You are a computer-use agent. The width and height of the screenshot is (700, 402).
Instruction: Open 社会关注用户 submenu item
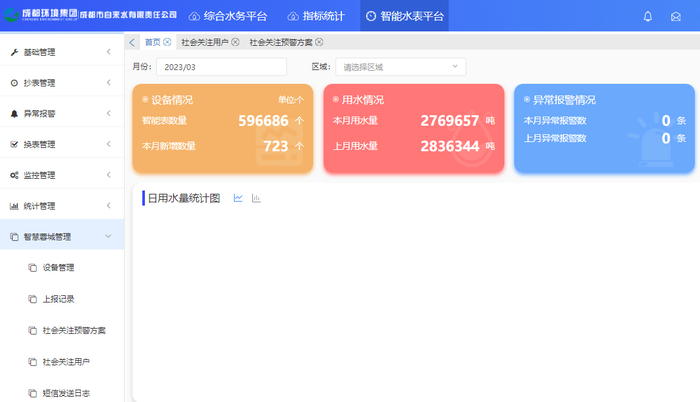coord(66,362)
